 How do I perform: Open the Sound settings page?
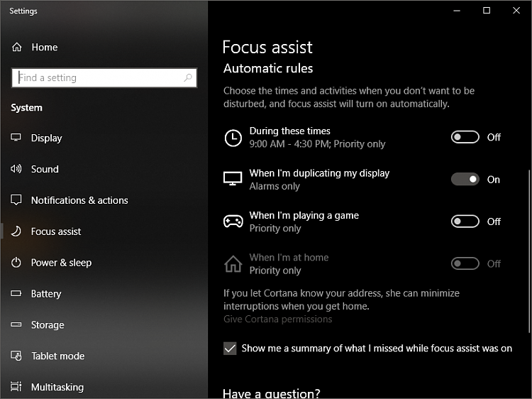click(45, 169)
